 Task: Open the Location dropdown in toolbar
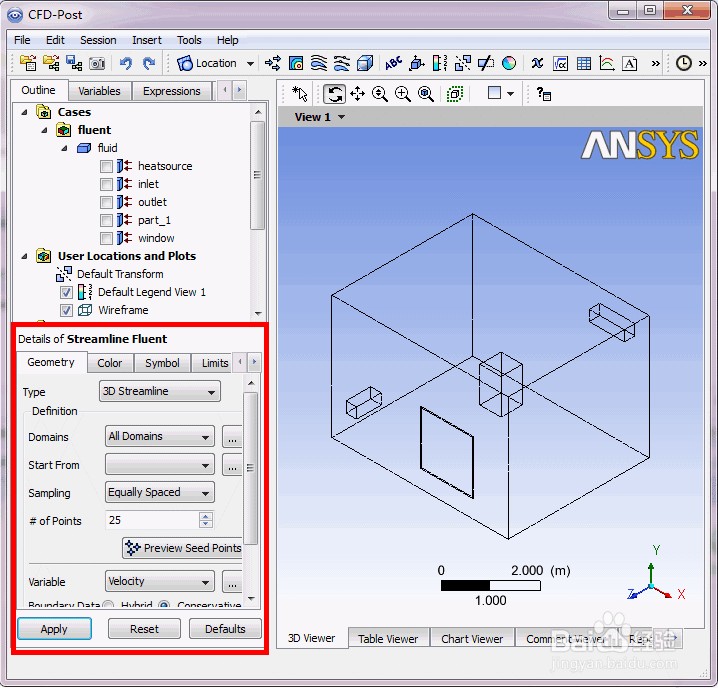pyautogui.click(x=250, y=64)
